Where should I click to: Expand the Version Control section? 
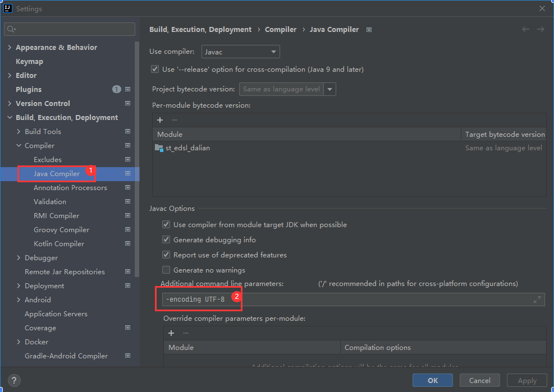[10, 104]
